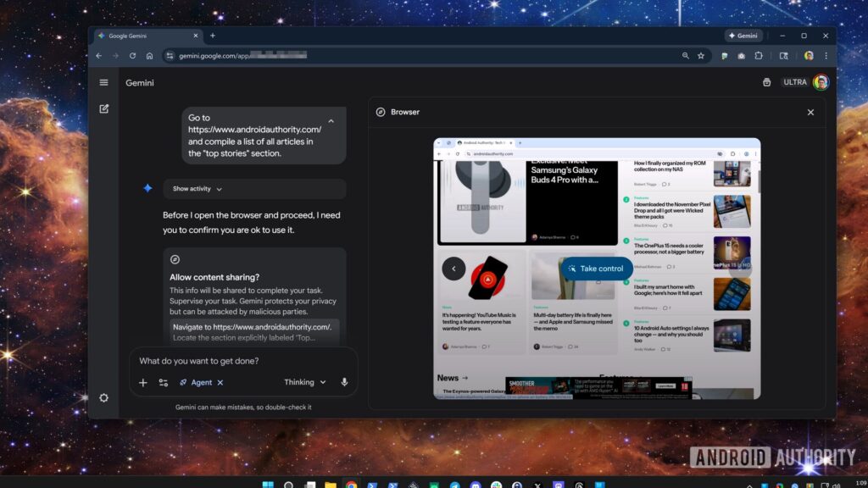
Task: Click the News link in embedded browser
Action: (453, 378)
